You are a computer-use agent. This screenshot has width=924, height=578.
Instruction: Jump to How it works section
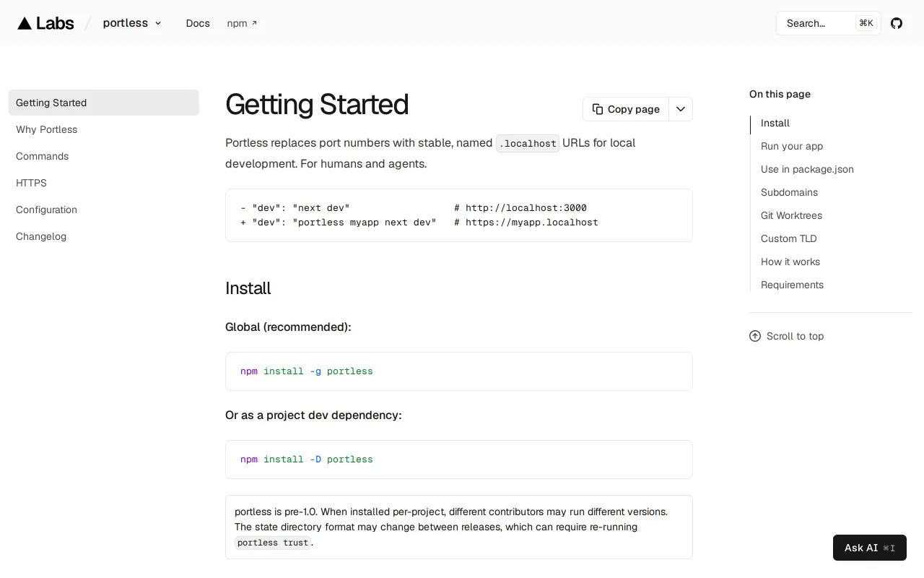coord(790,262)
